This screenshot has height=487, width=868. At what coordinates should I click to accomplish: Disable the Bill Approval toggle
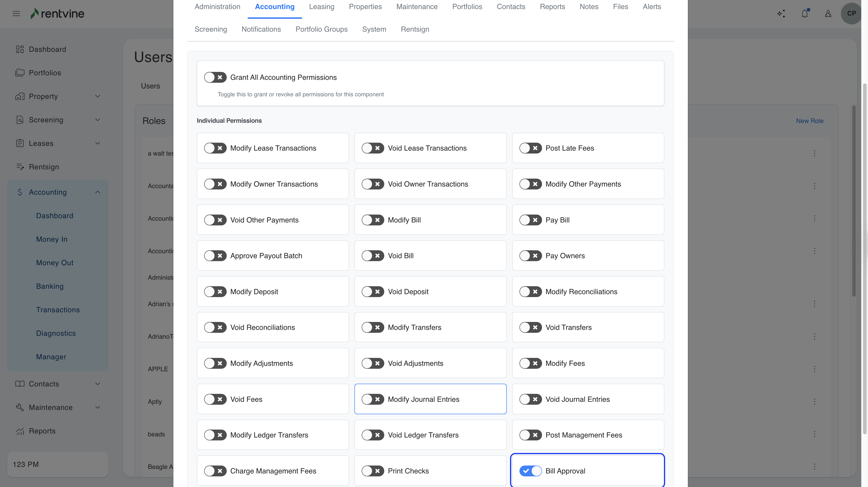click(x=530, y=471)
